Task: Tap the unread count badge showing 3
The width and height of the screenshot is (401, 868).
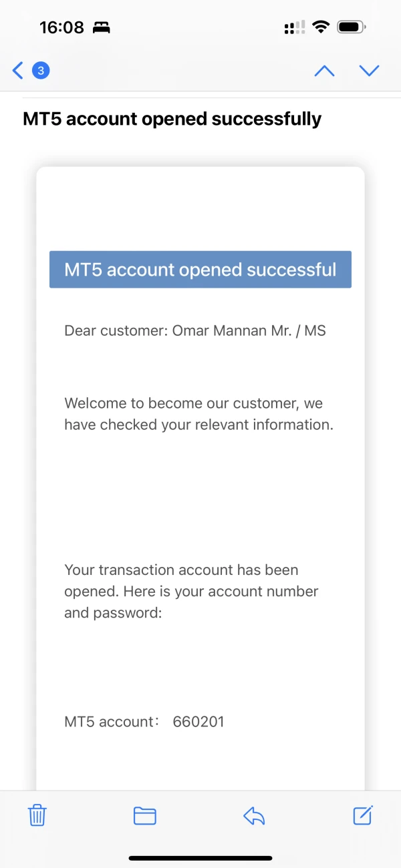Action: pos(41,70)
